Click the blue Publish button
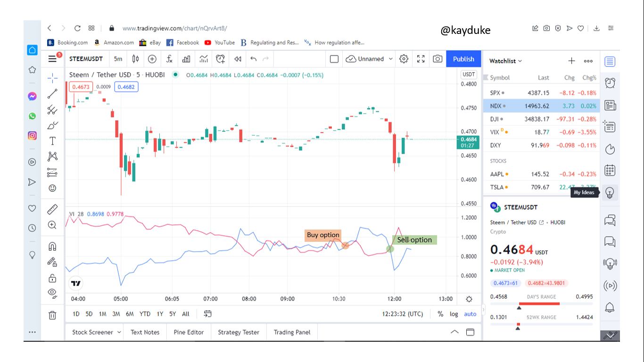This screenshot has height=362, width=644. pos(463,59)
